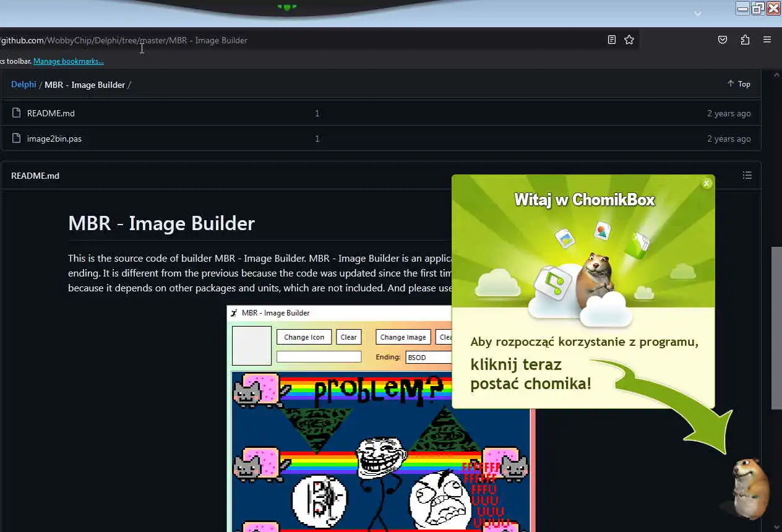Restore down the browser window
Screen dimensions: 782x532
point(758,9)
